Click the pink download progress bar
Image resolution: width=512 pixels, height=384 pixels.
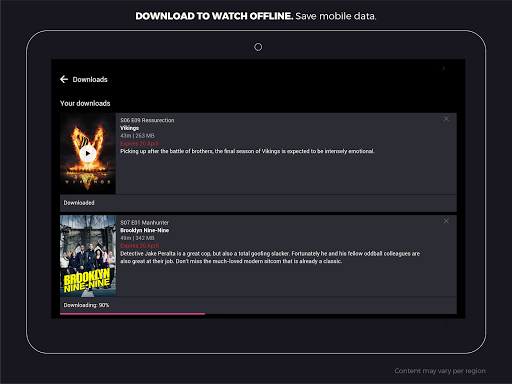point(132,314)
